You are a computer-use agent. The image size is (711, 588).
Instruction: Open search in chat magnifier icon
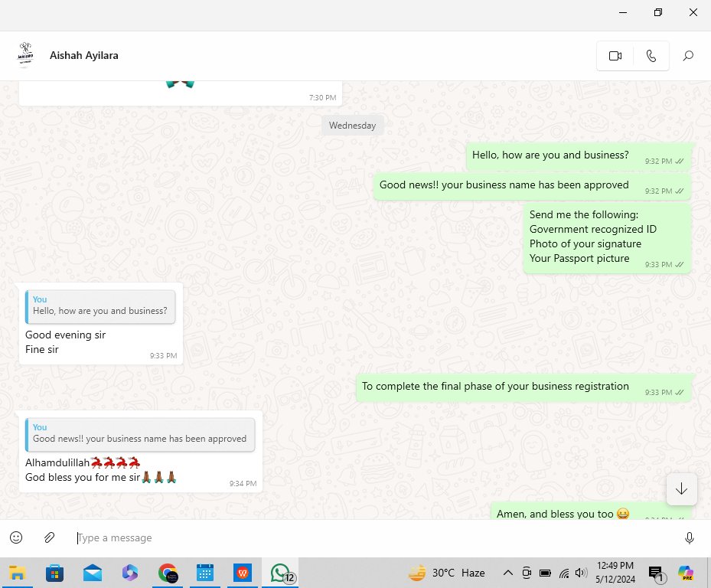pos(688,56)
